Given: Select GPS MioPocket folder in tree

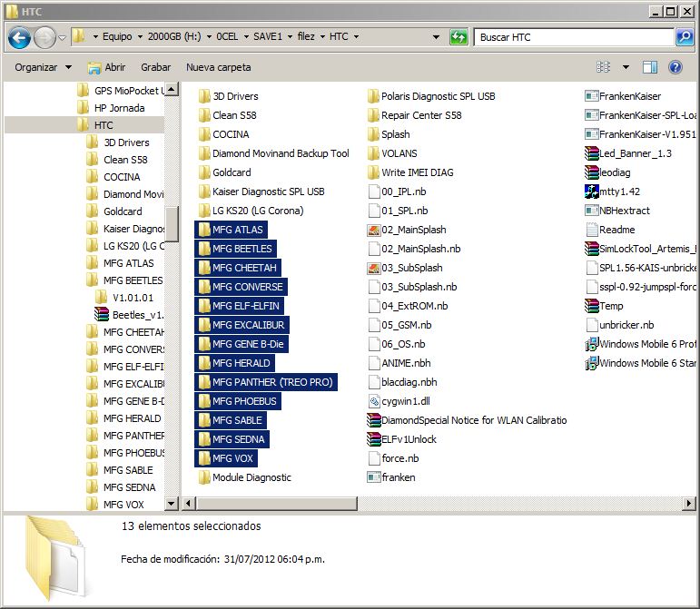Looking at the screenshot, I should point(121,91).
